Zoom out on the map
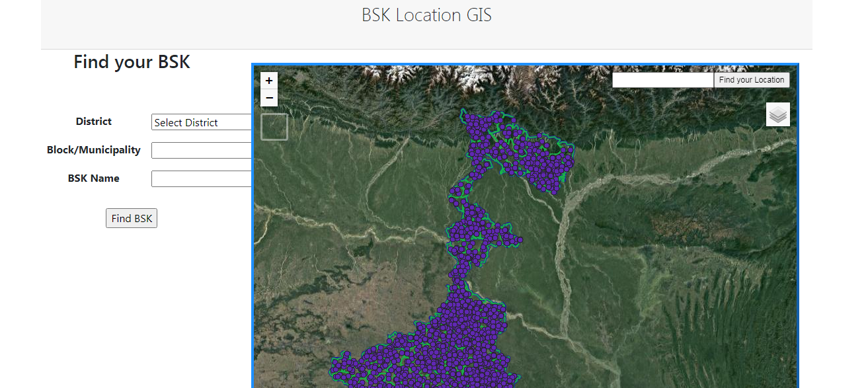The width and height of the screenshot is (868, 388). (269, 98)
